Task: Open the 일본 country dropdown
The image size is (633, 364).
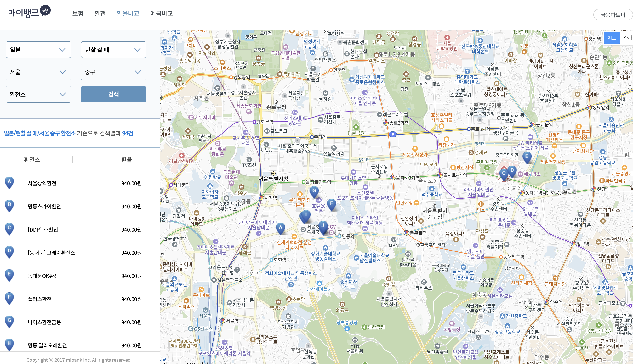Action: pyautogui.click(x=38, y=50)
